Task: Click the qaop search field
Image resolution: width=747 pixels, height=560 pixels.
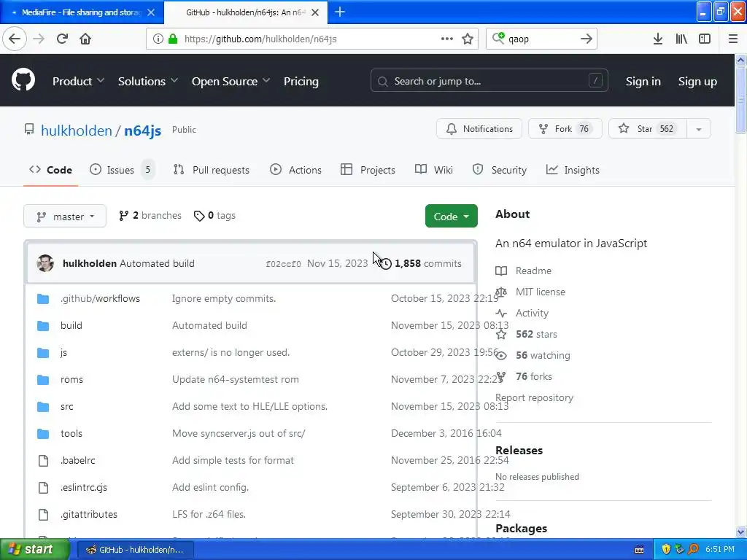Action: [542, 39]
